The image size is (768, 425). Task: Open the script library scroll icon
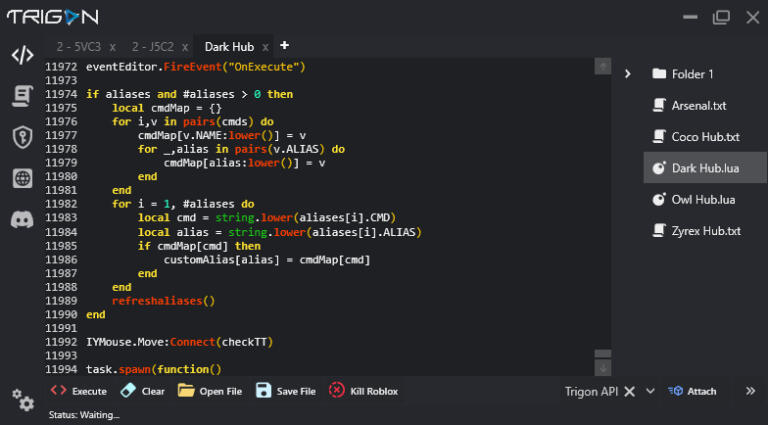[x=22, y=96]
